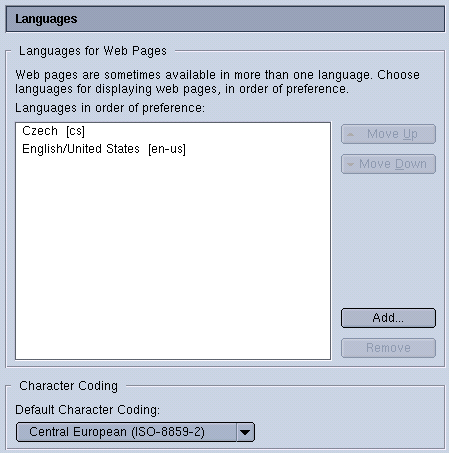
Task: Click the Remove button
Action: (x=388, y=348)
